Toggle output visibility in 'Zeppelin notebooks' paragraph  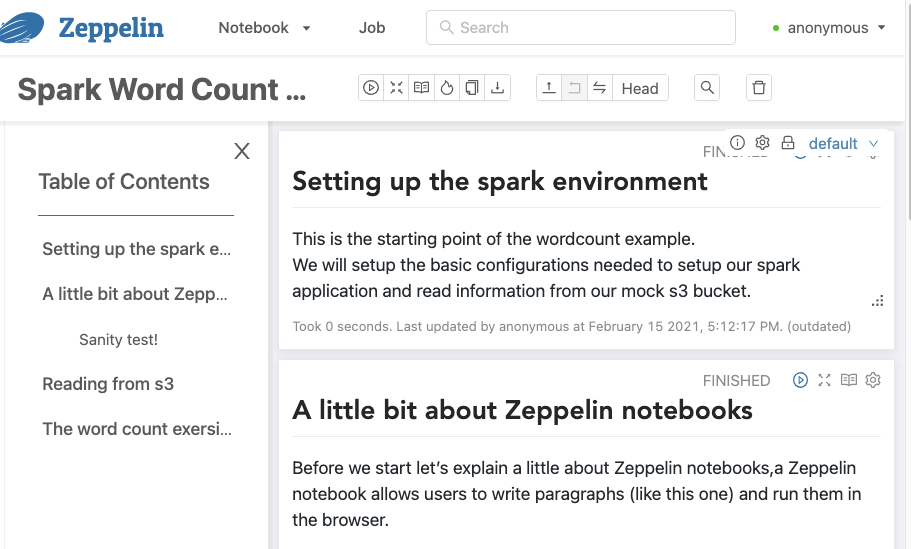(x=849, y=380)
